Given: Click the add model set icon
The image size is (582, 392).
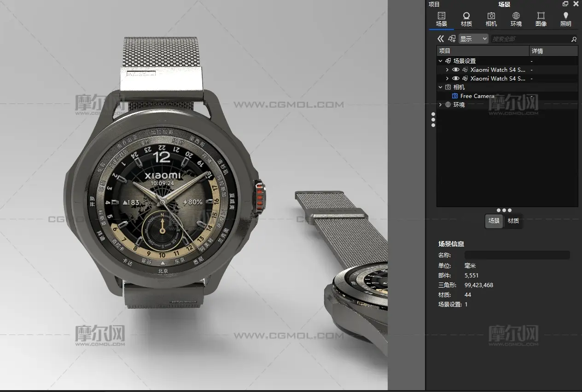Looking at the screenshot, I should [x=452, y=39].
